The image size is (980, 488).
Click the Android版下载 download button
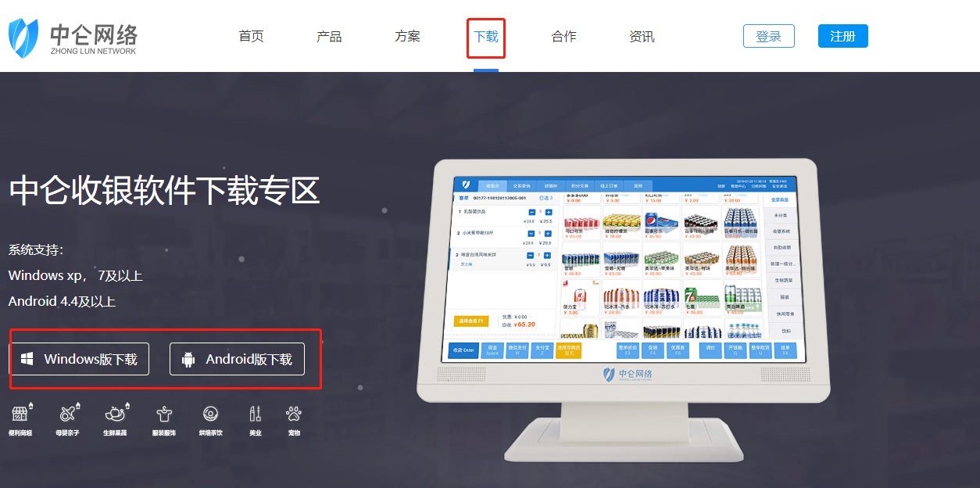point(237,358)
